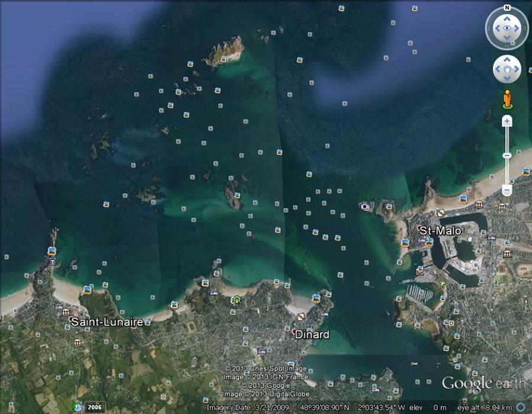Click the hourglass icon above Saint-Lunaire
The width and height of the screenshot is (532, 414).
coord(53,261)
